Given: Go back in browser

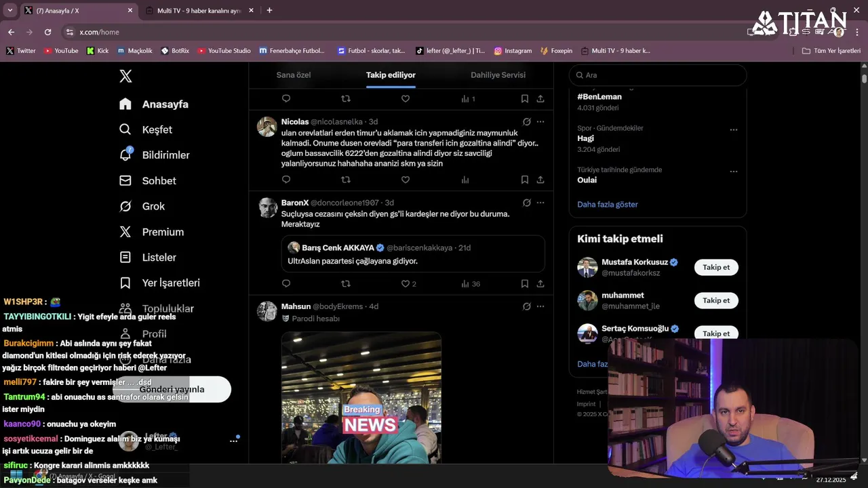Looking at the screenshot, I should click(11, 32).
